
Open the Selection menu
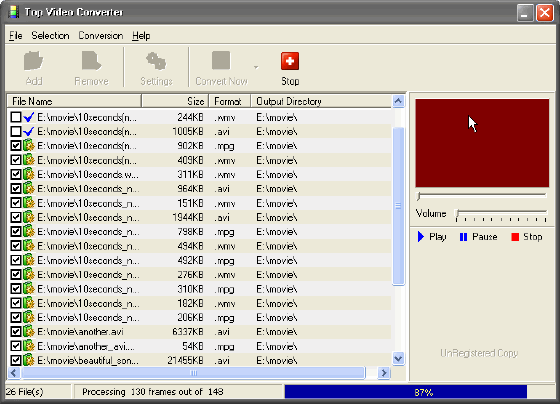point(50,36)
